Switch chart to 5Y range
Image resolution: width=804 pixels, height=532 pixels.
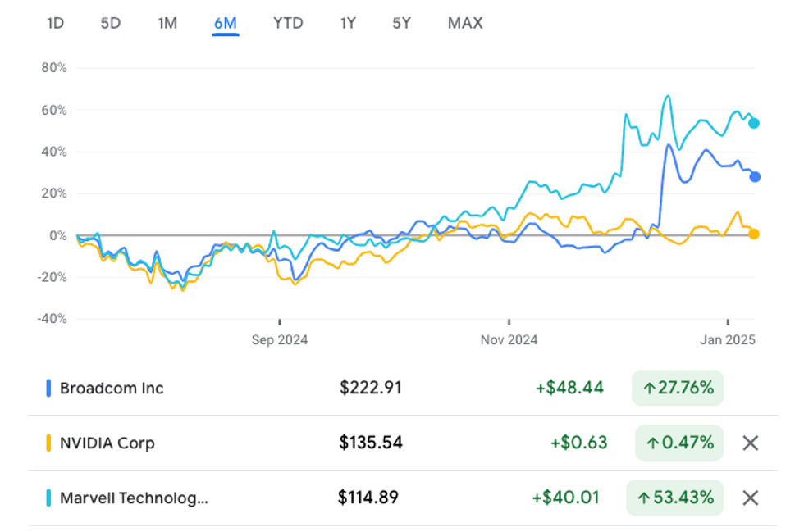coord(401,23)
